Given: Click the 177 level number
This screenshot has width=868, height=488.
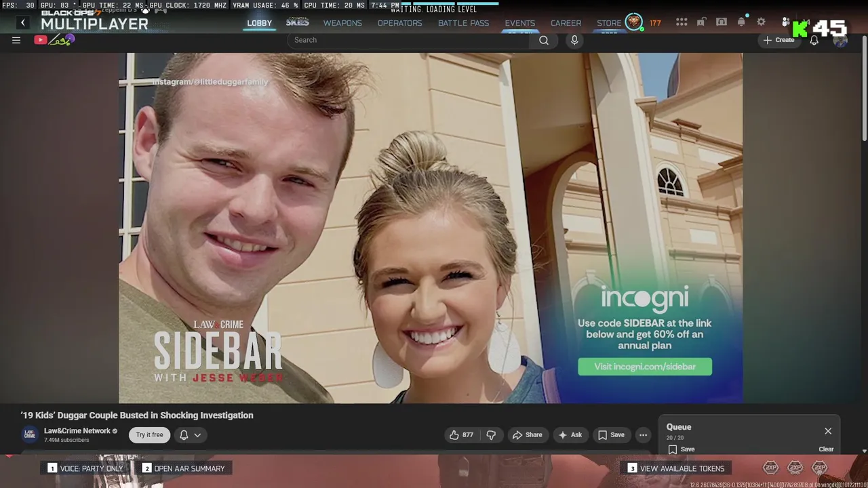Looking at the screenshot, I should (655, 23).
